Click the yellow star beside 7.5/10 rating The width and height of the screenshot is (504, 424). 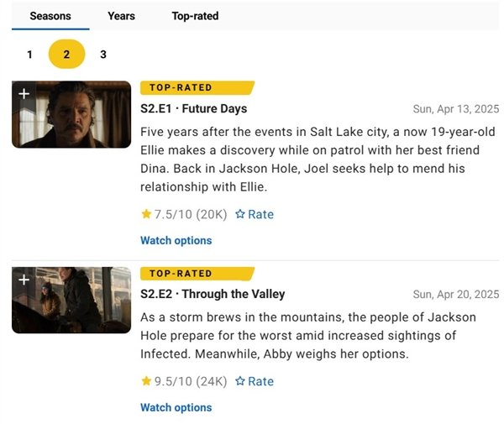point(146,214)
